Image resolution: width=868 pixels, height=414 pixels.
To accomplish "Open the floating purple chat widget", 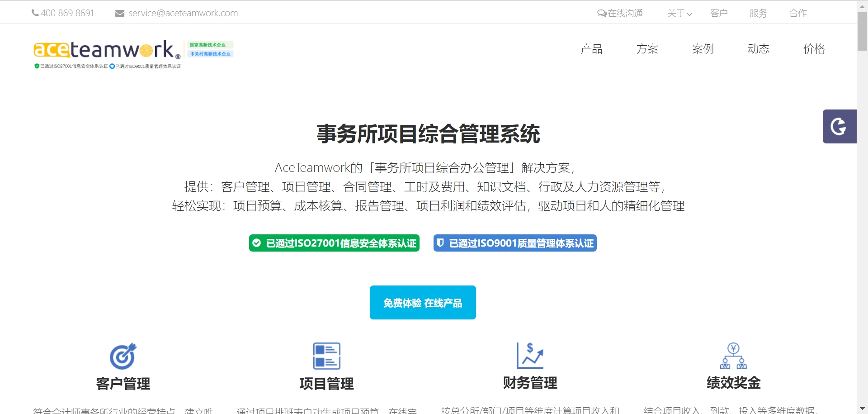I will click(x=840, y=126).
